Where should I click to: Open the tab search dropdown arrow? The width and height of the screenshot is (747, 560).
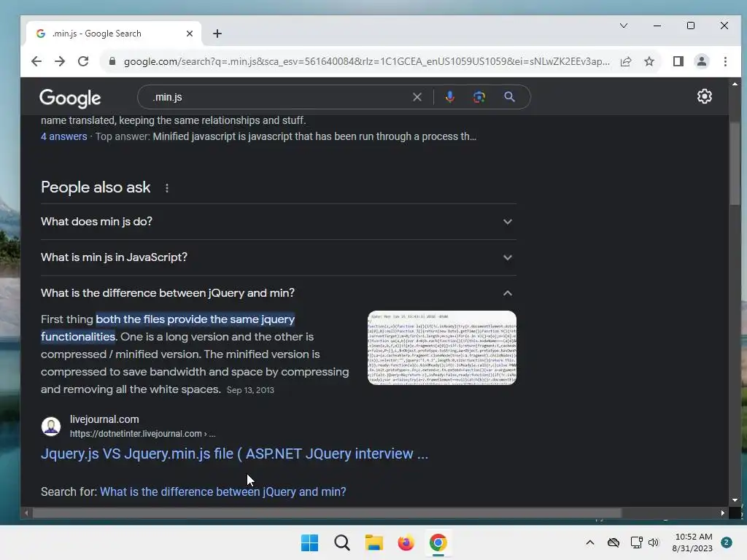[623, 26]
